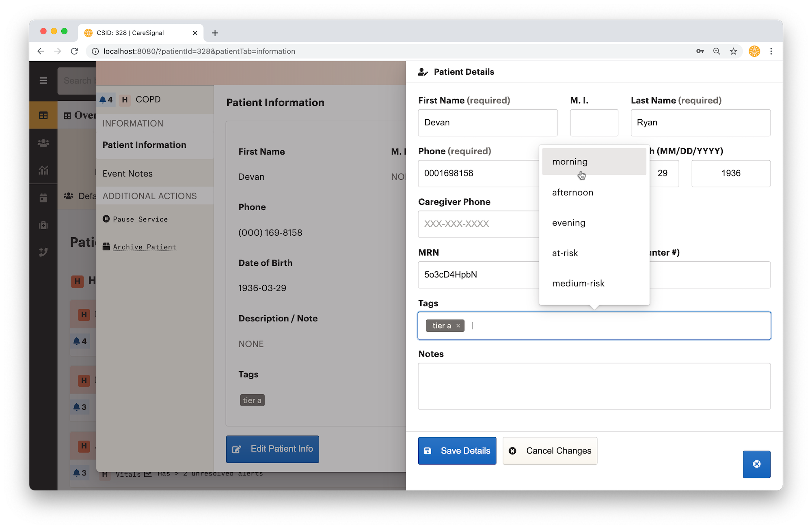Click Cancel Changes button
812x529 pixels.
(x=550, y=451)
